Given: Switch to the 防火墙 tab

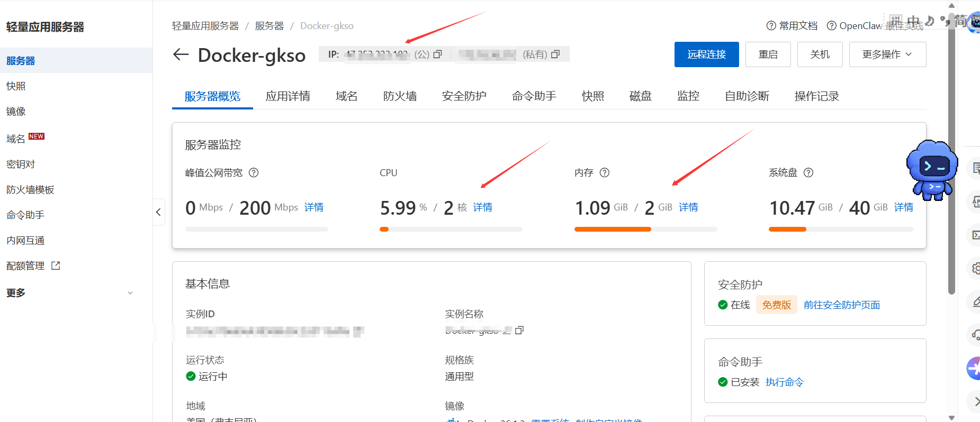Looking at the screenshot, I should tap(400, 96).
